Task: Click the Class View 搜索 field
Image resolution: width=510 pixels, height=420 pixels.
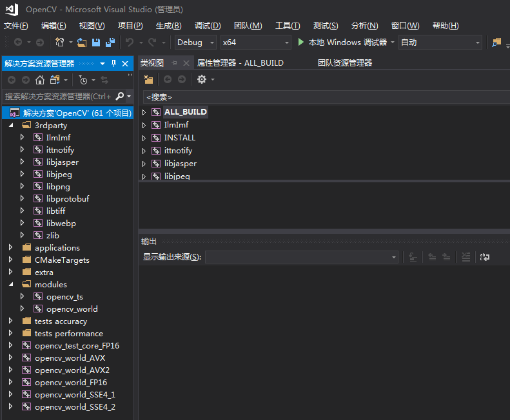Action: (326, 97)
